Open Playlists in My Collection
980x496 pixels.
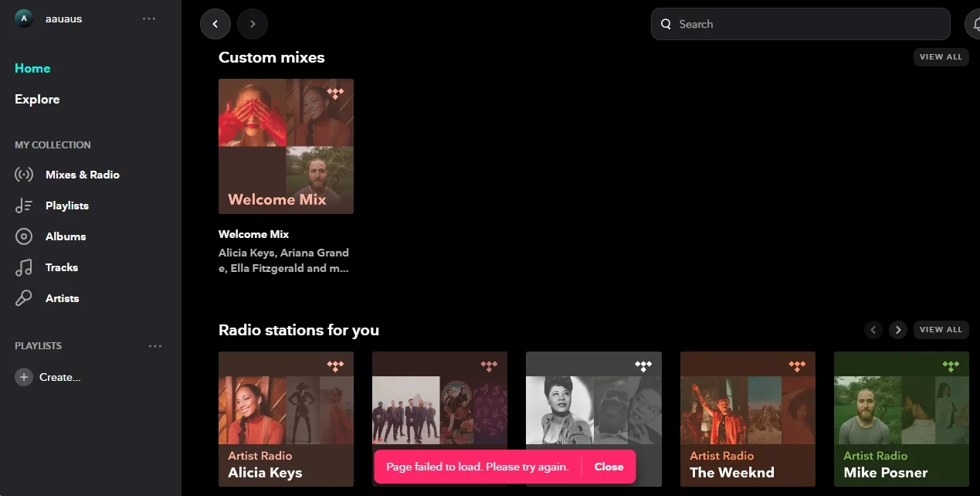67,206
